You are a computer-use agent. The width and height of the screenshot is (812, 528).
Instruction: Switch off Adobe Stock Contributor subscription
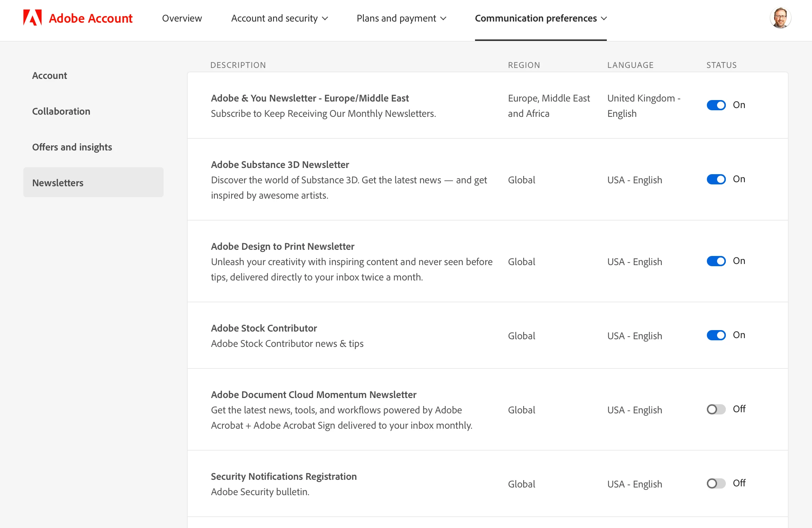coord(716,335)
